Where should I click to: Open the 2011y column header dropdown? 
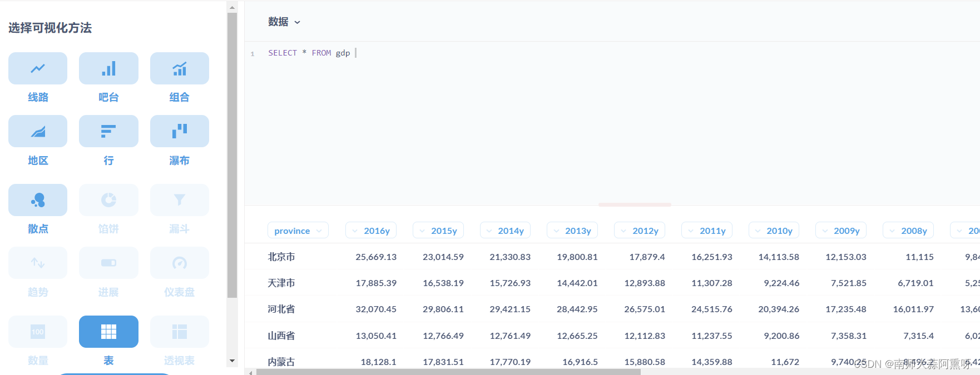707,231
